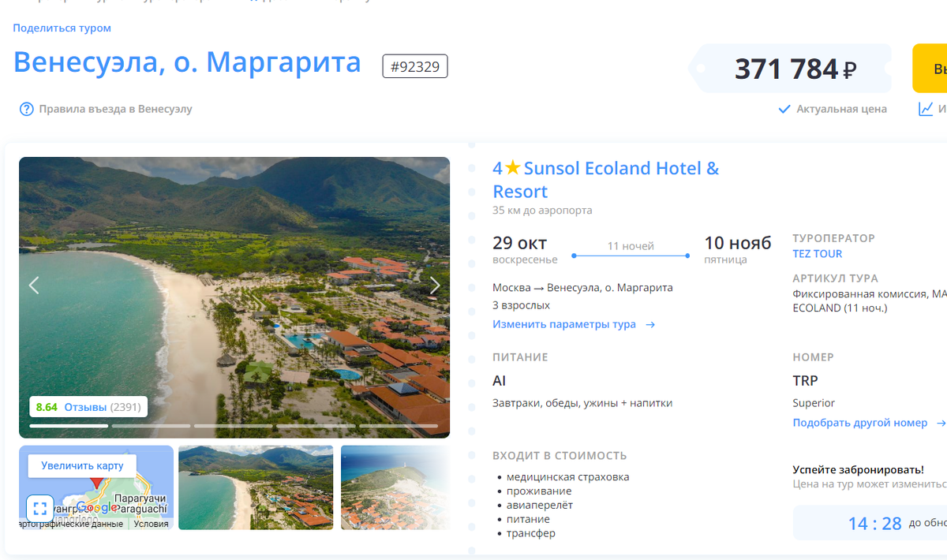Click the Superior room category text
Viewport: 947px width, 560px height.
coord(814,403)
